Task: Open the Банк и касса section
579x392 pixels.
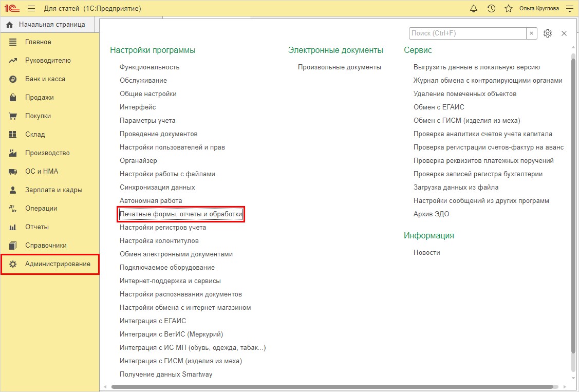Action: (x=45, y=79)
